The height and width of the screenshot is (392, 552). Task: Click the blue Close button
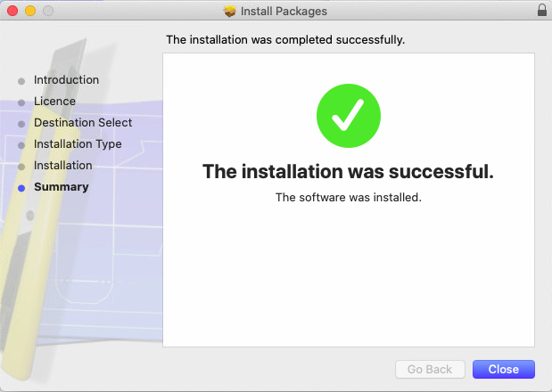504,369
